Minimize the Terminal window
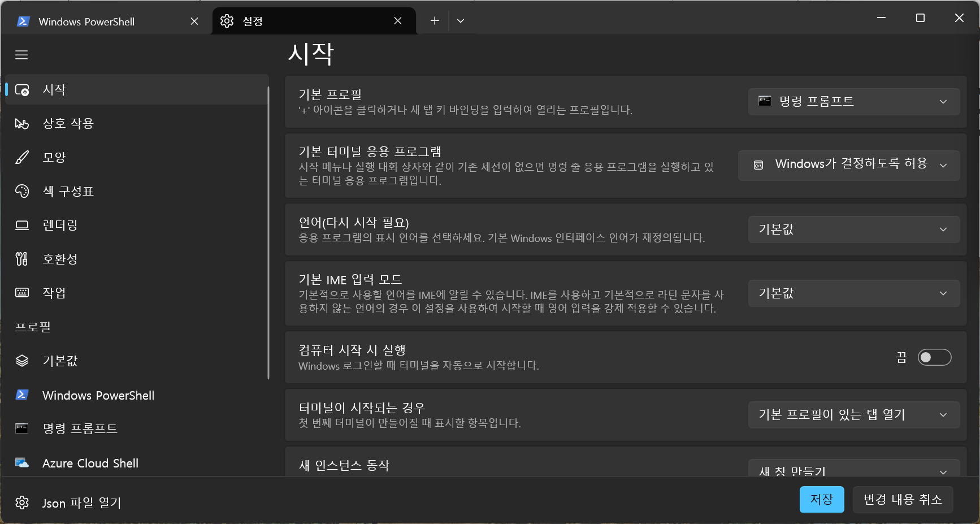 pyautogui.click(x=881, y=18)
